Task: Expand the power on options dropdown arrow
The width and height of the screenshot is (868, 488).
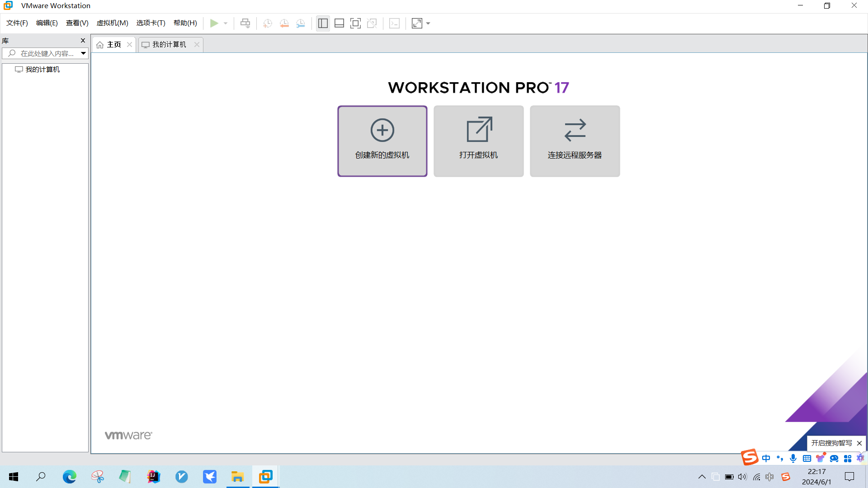Action: coord(226,23)
